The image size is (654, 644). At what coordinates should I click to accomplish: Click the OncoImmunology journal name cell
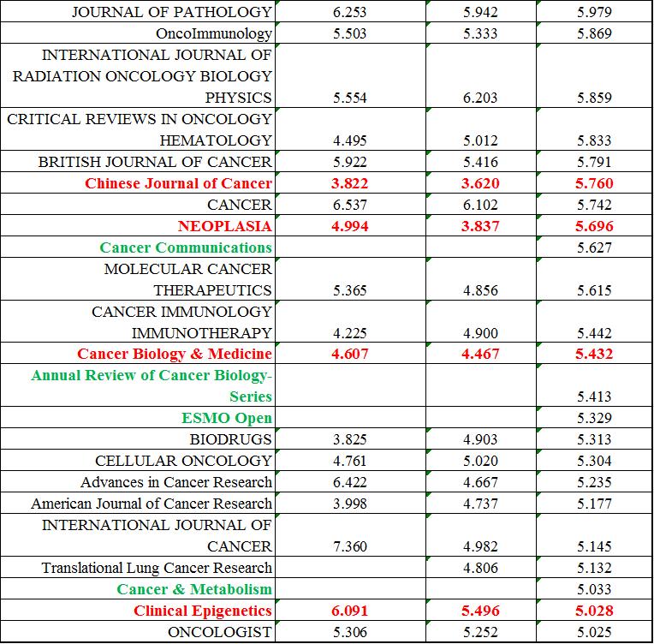click(138, 33)
